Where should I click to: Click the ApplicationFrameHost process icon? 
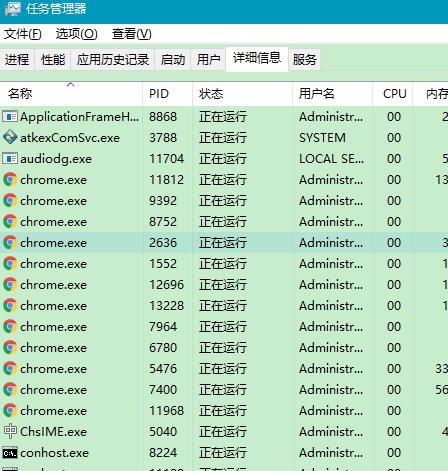point(10,117)
